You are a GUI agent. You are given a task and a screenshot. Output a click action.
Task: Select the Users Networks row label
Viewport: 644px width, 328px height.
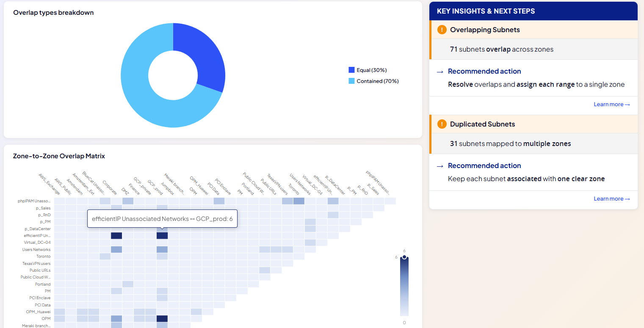36,250
